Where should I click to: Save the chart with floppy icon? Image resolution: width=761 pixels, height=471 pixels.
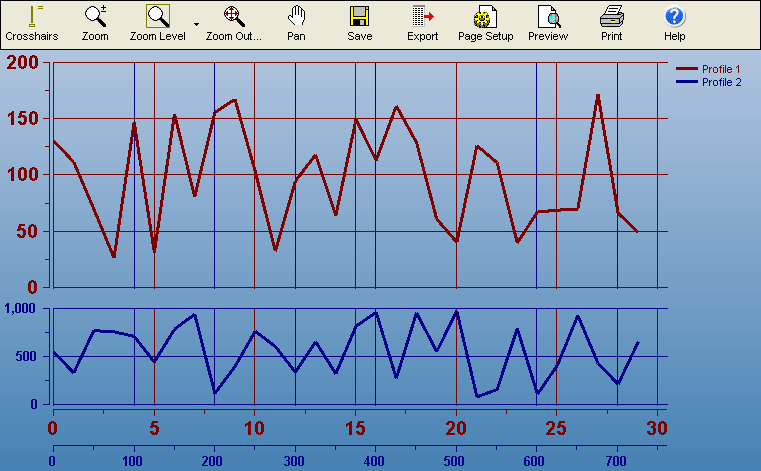359,23
